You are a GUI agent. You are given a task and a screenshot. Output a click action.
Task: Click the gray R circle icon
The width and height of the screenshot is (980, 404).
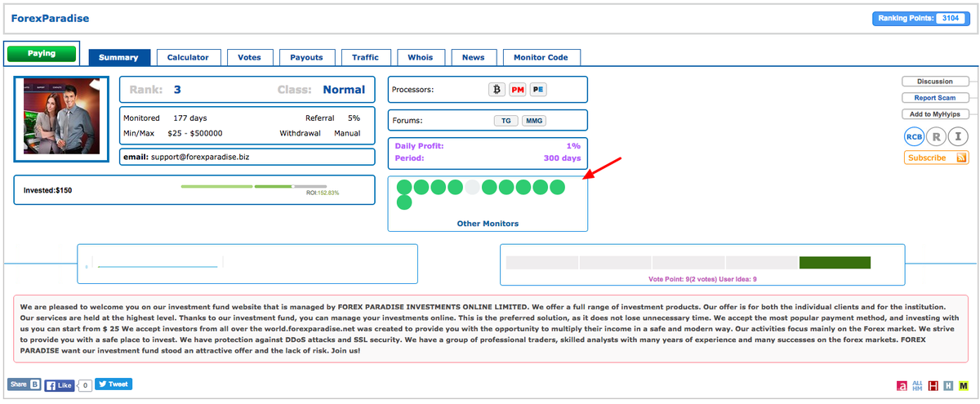[938, 137]
